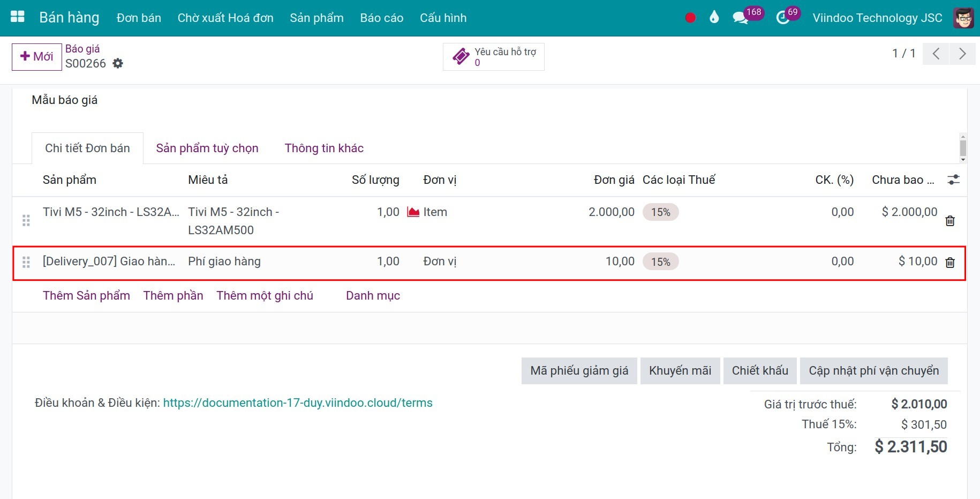Screen dimensions: 980x499
Task: Click unit price 2.000,00 cell
Action: coord(611,212)
